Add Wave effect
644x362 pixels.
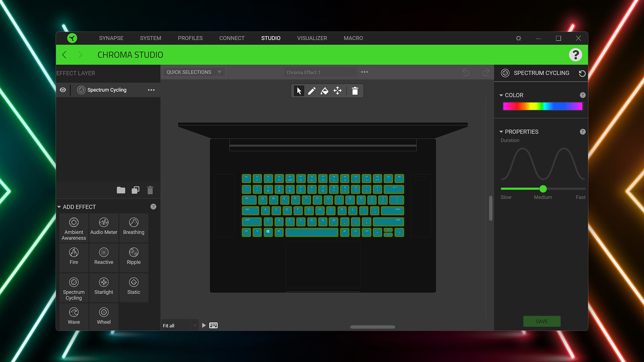(x=74, y=317)
